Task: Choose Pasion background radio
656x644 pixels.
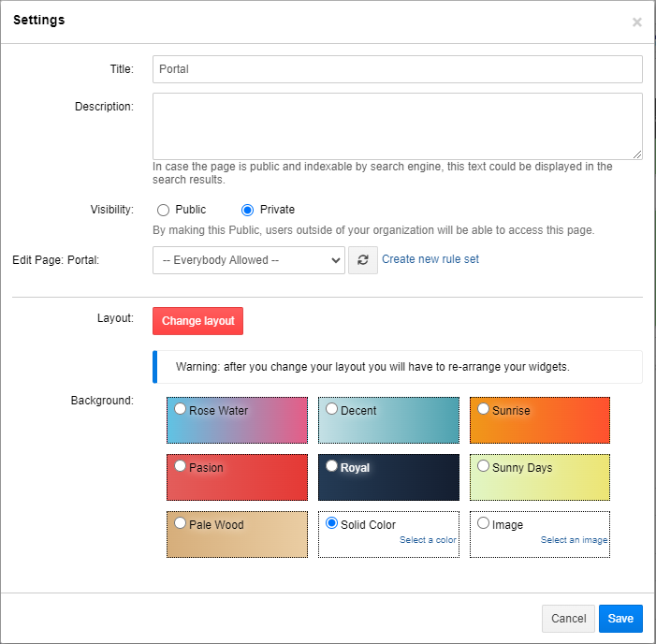Action: (x=180, y=466)
